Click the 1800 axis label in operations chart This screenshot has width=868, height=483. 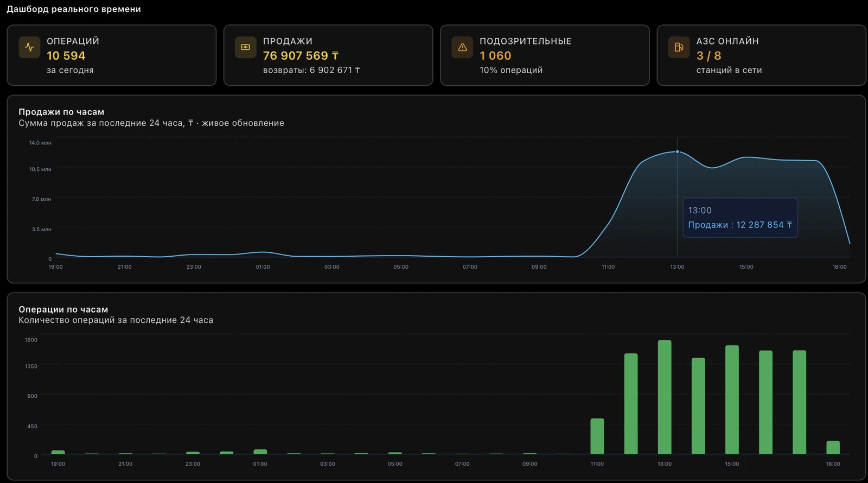31,340
